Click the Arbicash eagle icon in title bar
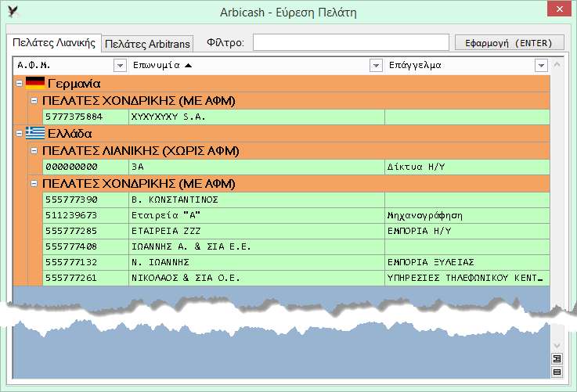 pos(13,12)
